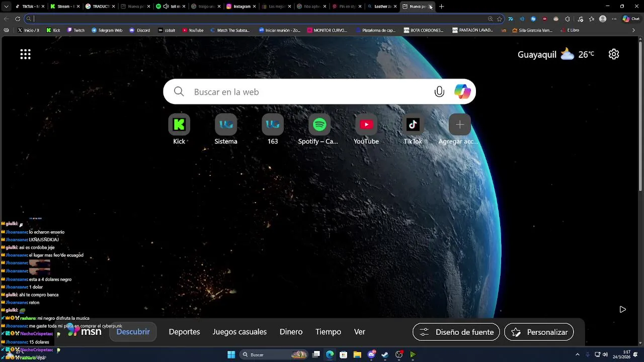Open page settings gear icon
The height and width of the screenshot is (362, 644).
[x=614, y=54]
